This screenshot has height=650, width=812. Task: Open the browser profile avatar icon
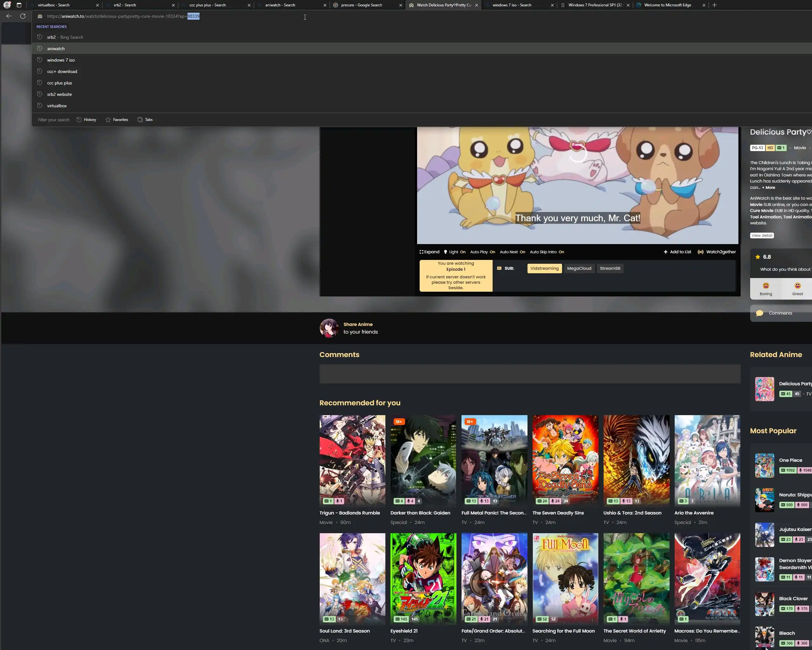7,5
